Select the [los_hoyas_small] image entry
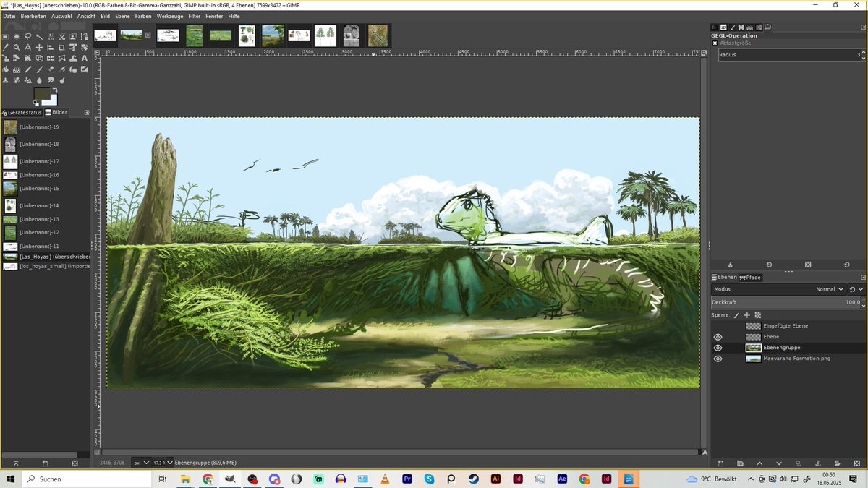 point(45,266)
